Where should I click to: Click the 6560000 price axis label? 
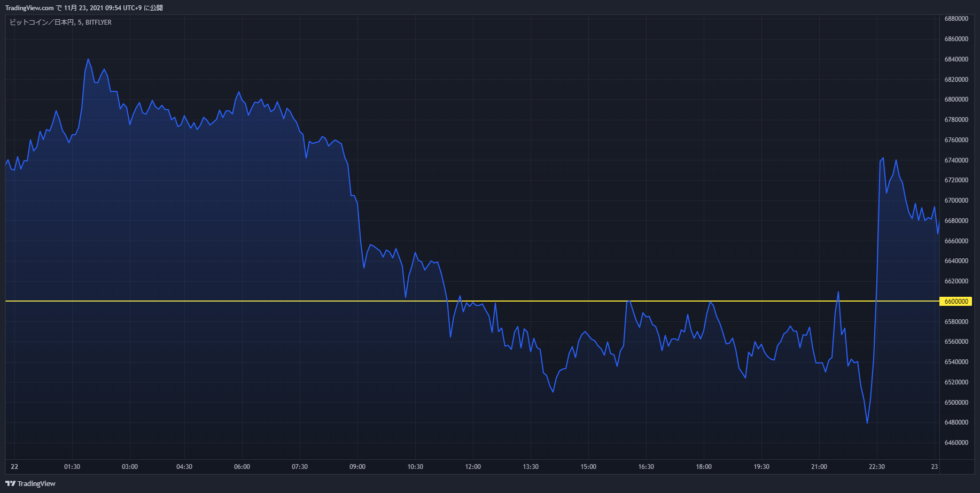click(x=956, y=342)
